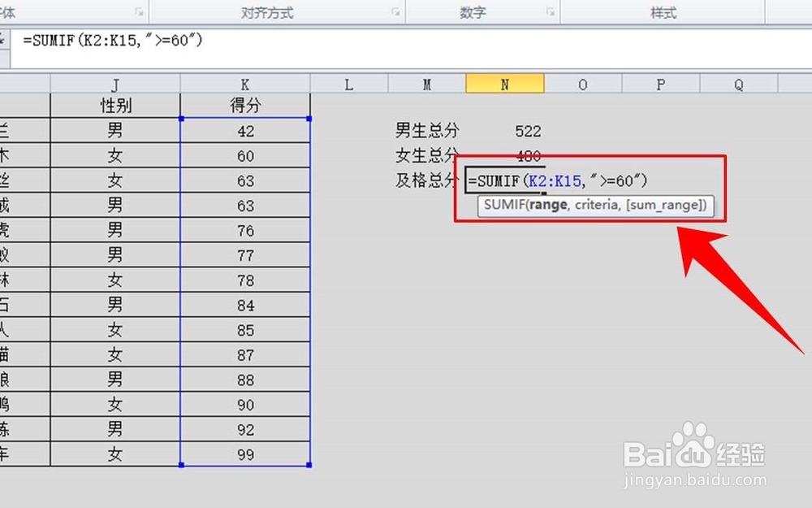Select the 得分 column header cell
The height and width of the screenshot is (508, 812).
pos(244,106)
